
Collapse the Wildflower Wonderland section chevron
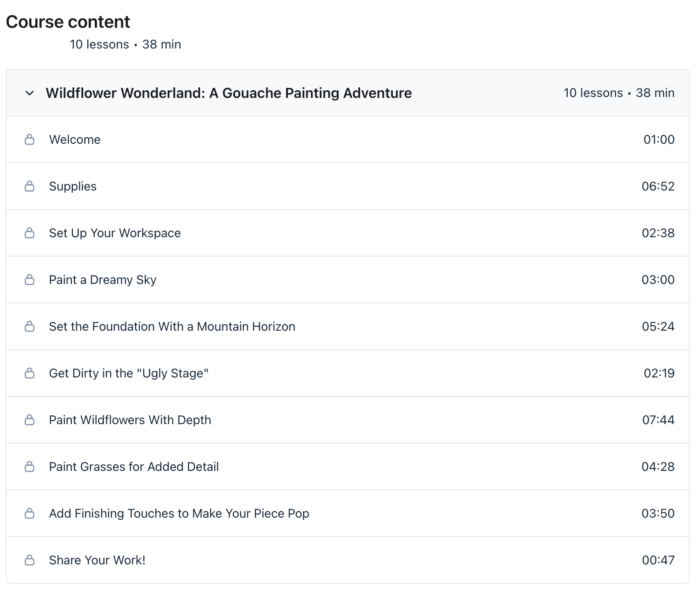click(x=30, y=93)
